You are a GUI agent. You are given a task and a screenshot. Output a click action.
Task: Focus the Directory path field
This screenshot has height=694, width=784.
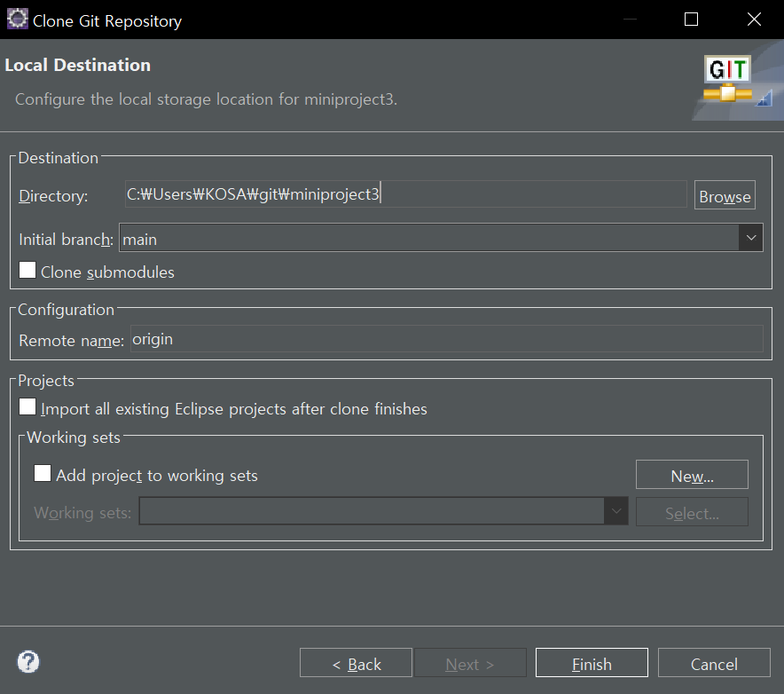pyautogui.click(x=405, y=194)
